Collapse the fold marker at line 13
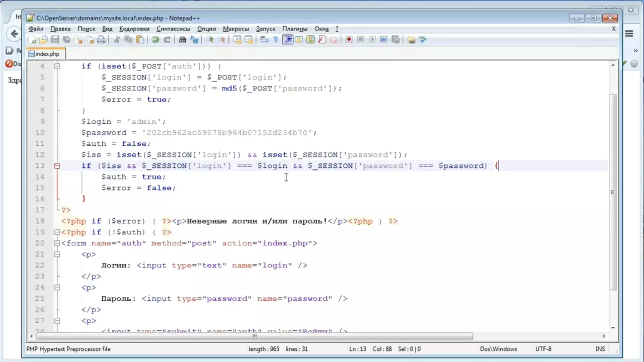The height and width of the screenshot is (362, 644). click(57, 165)
